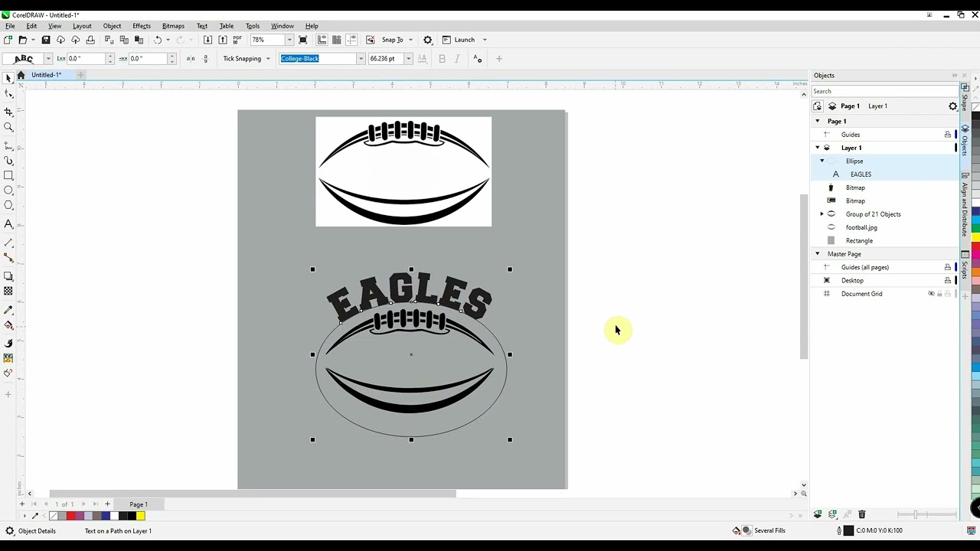Select the EAGLES text object row
The image size is (980, 551).
tap(884, 174)
